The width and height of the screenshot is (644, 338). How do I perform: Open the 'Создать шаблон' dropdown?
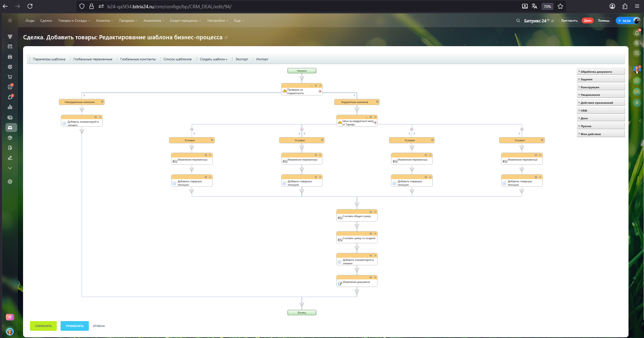pyautogui.click(x=213, y=59)
